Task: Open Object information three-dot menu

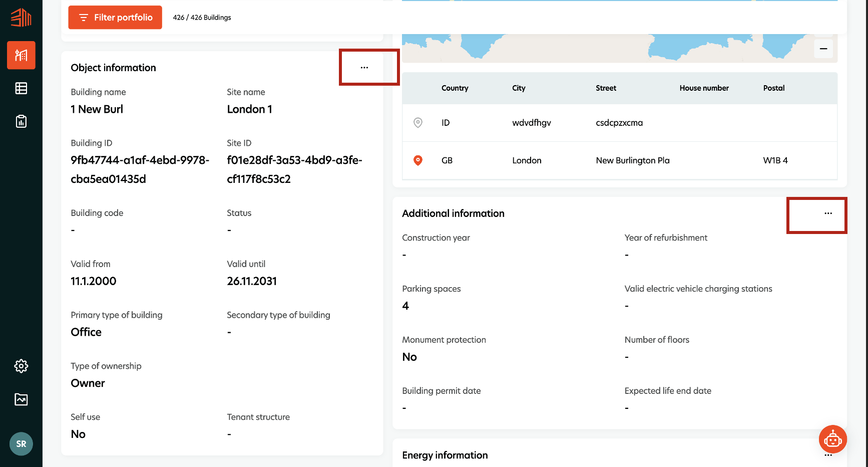Action: click(364, 68)
